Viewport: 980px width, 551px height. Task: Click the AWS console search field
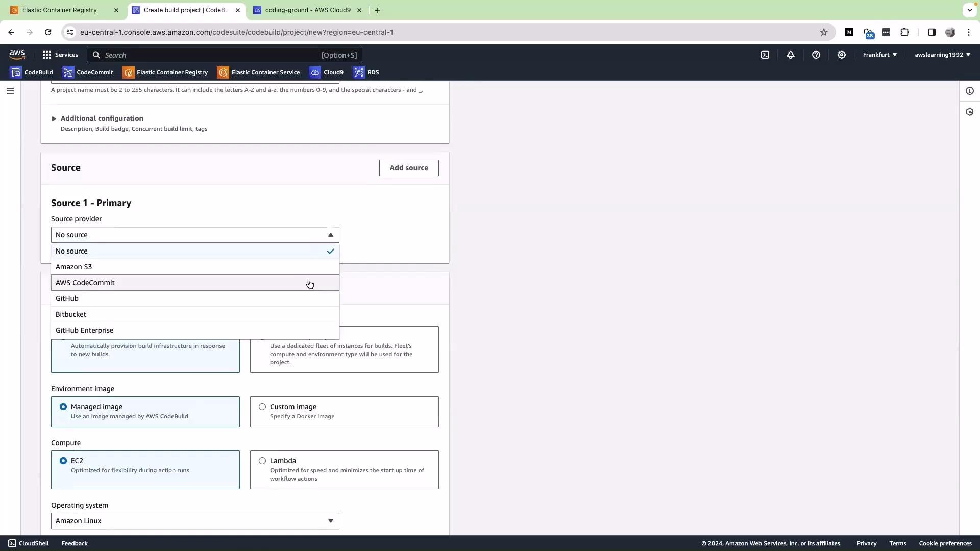[225, 55]
